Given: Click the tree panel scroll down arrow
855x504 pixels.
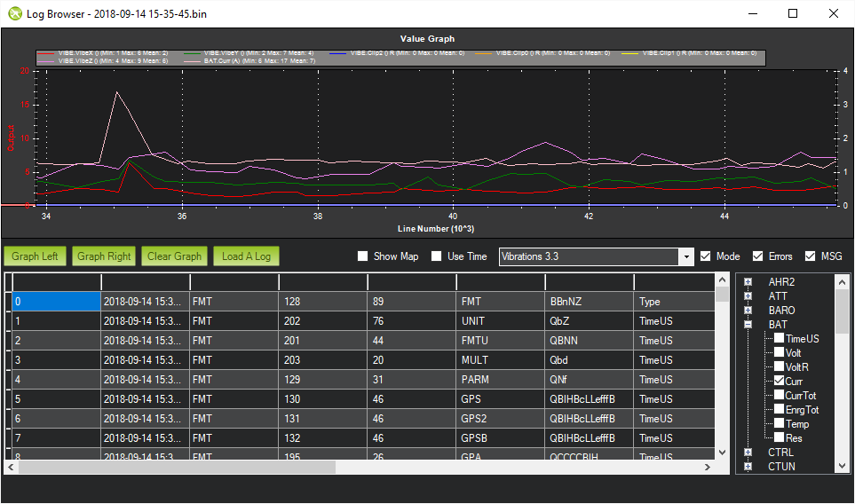Looking at the screenshot, I should 842,466.
